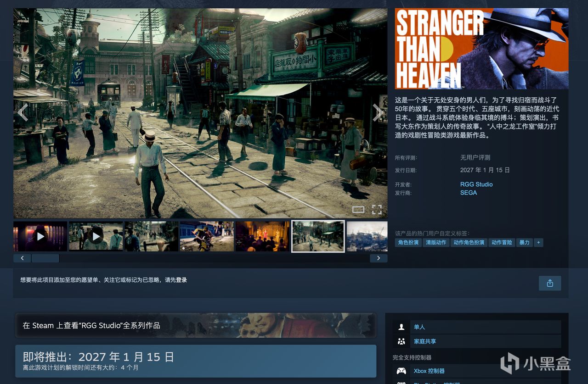Click the family sharing group icon
This screenshot has width=588, height=384.
pos(401,341)
